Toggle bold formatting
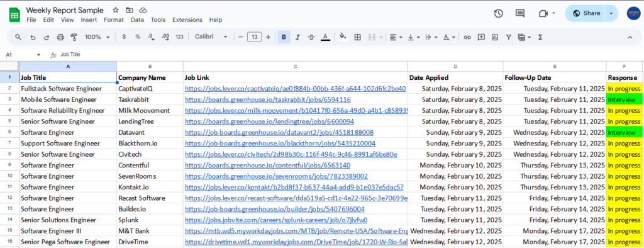Image resolution: width=644 pixels, height=248 pixels. (x=284, y=37)
